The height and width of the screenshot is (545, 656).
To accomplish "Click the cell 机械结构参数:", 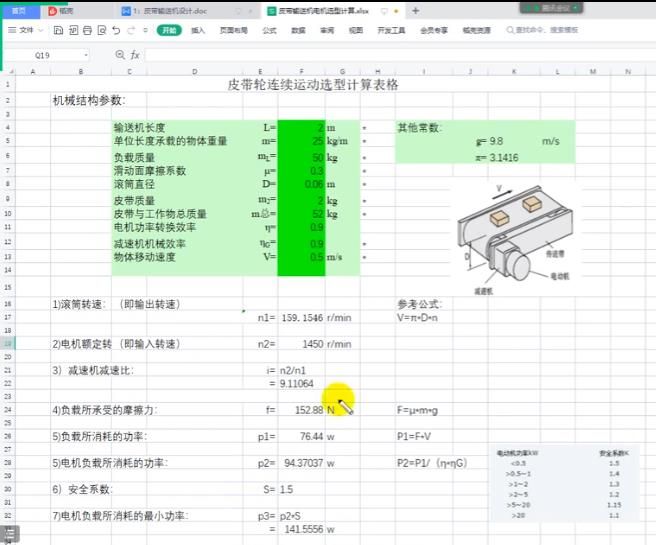I will [x=89, y=100].
